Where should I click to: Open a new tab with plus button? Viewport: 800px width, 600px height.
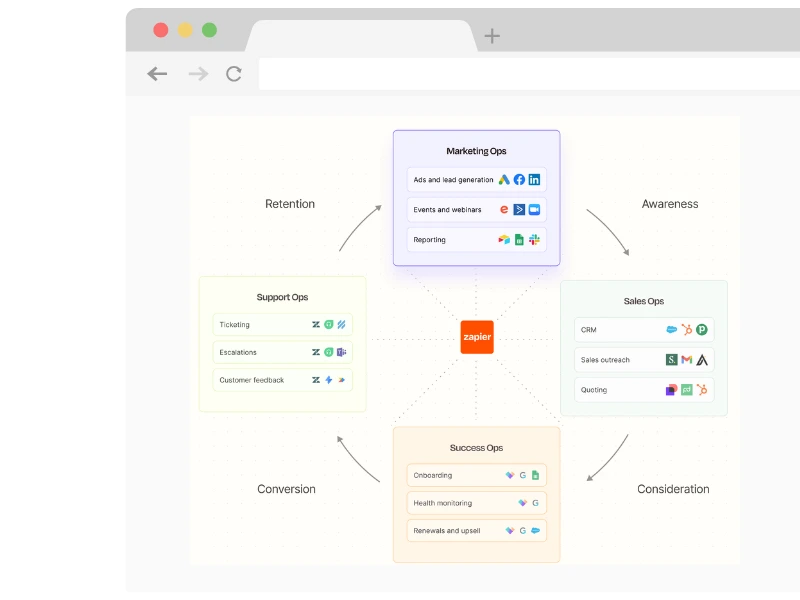(492, 36)
